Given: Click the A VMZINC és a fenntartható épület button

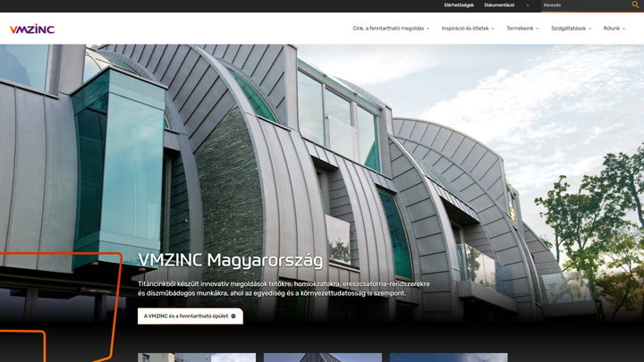Looking at the screenshot, I should (x=191, y=316).
